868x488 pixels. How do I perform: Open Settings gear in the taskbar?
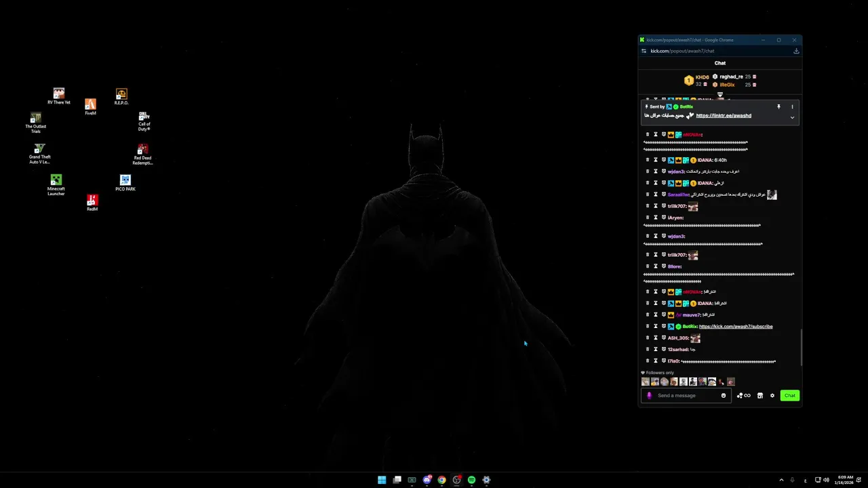tap(486, 480)
